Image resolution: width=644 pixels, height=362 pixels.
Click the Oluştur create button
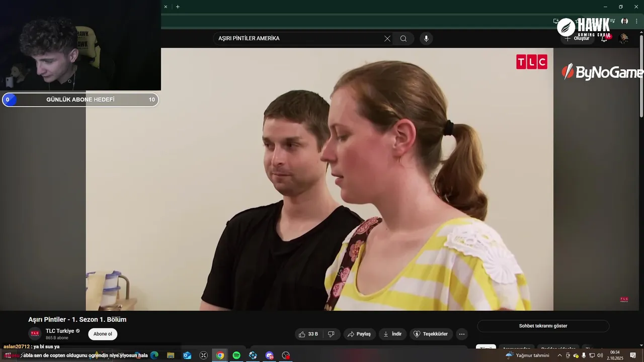pos(577,38)
